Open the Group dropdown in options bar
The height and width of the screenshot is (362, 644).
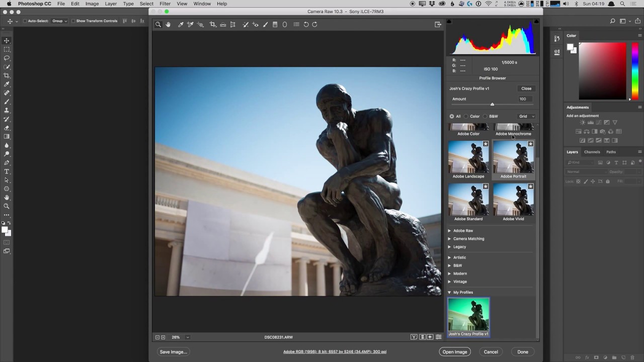pos(59,21)
